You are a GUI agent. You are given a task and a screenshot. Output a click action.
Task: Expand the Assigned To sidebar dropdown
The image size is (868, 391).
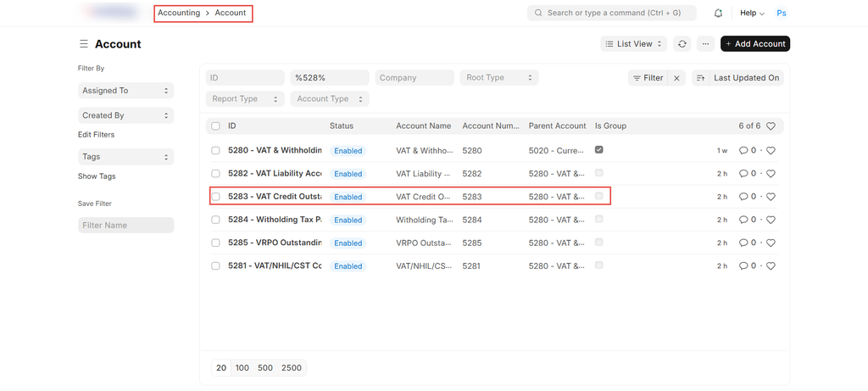tap(125, 91)
